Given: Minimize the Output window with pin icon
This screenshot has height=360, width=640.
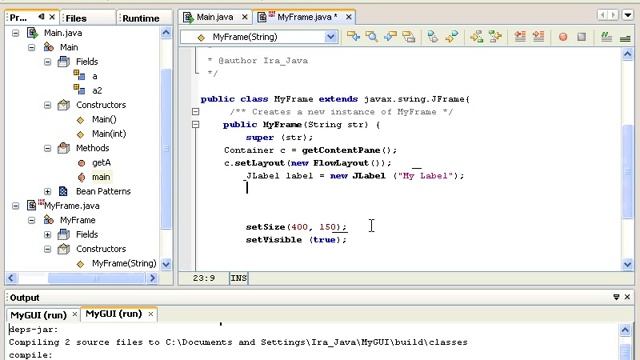Looking at the screenshot, I should pos(616,297).
